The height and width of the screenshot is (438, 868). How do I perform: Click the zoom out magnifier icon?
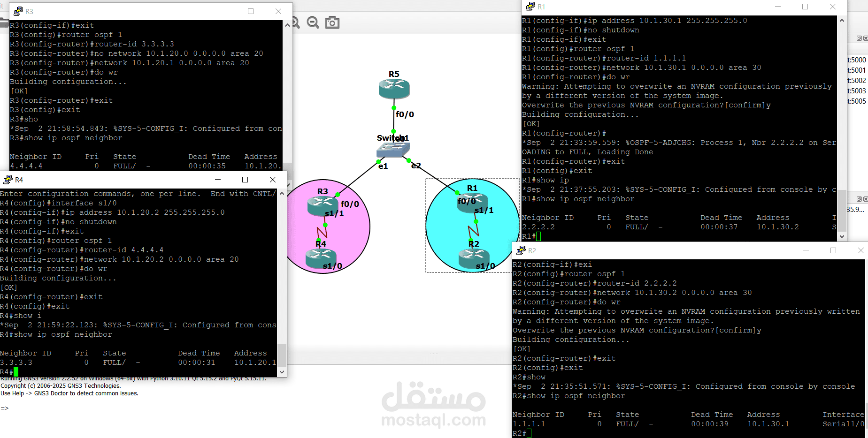click(313, 23)
